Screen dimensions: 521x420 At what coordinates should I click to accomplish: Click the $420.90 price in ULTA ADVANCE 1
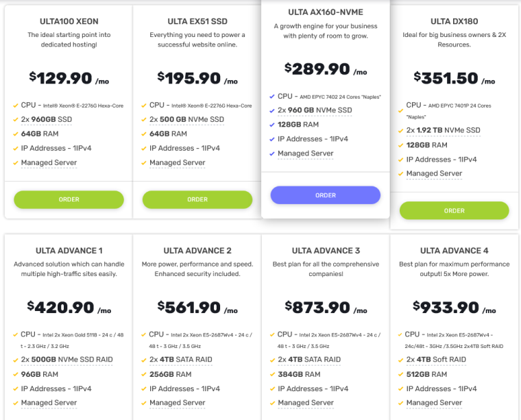(x=60, y=308)
